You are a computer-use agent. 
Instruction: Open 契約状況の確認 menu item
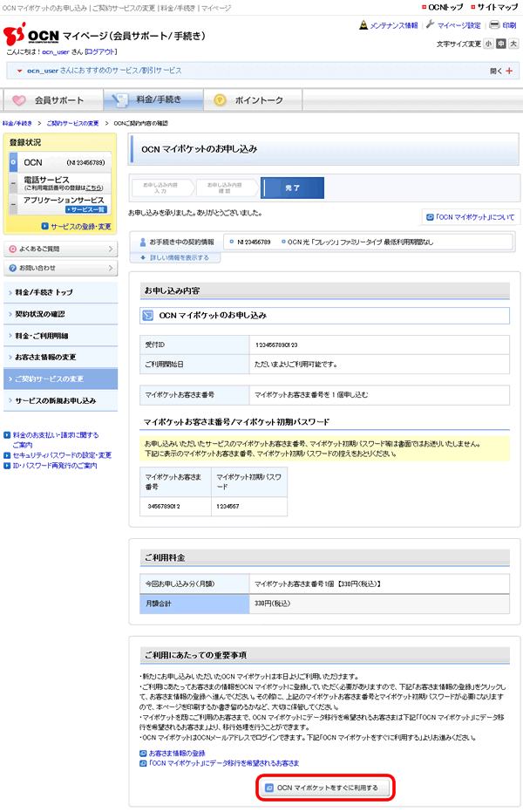coord(60,314)
